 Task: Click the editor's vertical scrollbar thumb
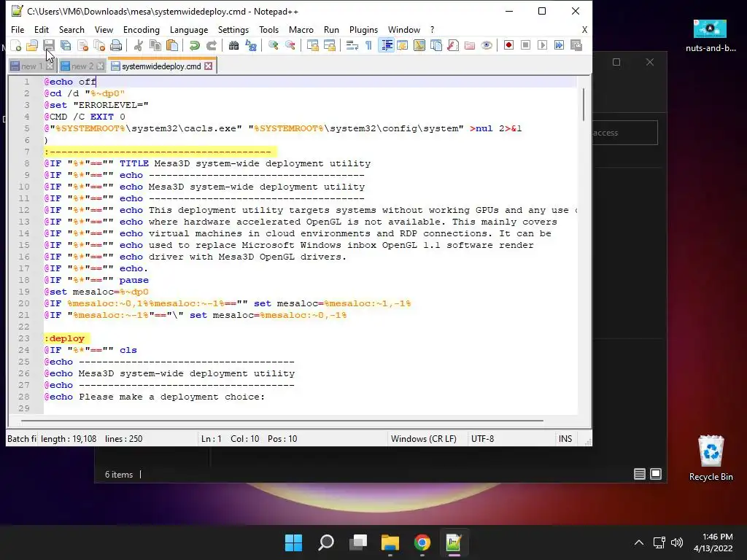[583, 104]
